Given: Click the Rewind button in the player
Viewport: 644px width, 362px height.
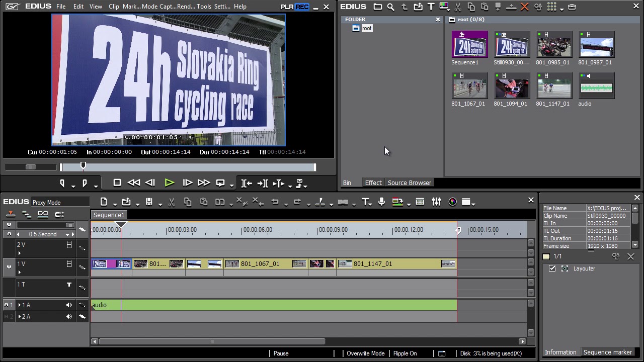Looking at the screenshot, I should click(134, 183).
